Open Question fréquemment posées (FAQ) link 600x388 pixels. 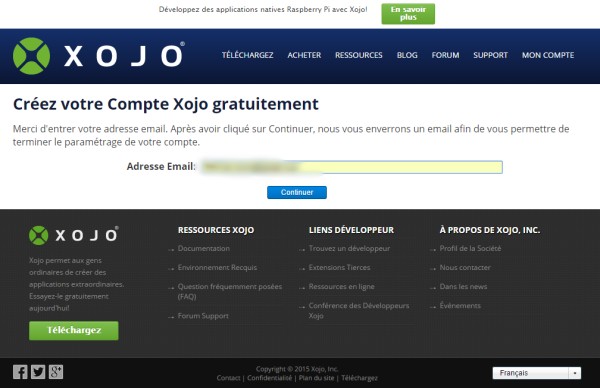click(x=230, y=291)
